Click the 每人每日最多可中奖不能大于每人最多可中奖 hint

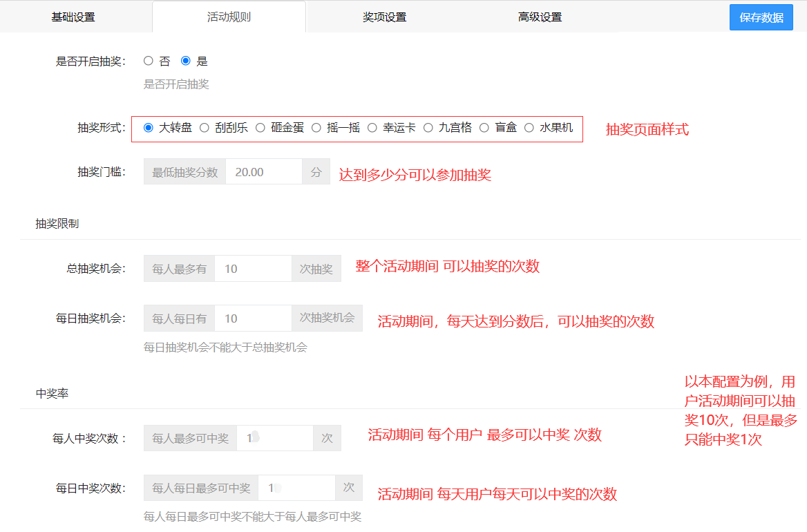(253, 516)
